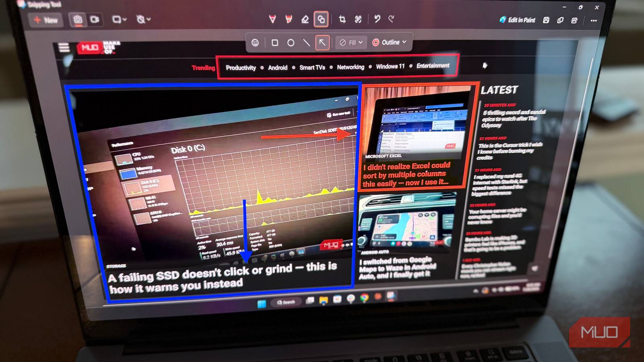Screen dimensions: 644x362
Task: Click the STORAGE category tag
Action: [x=116, y=266]
